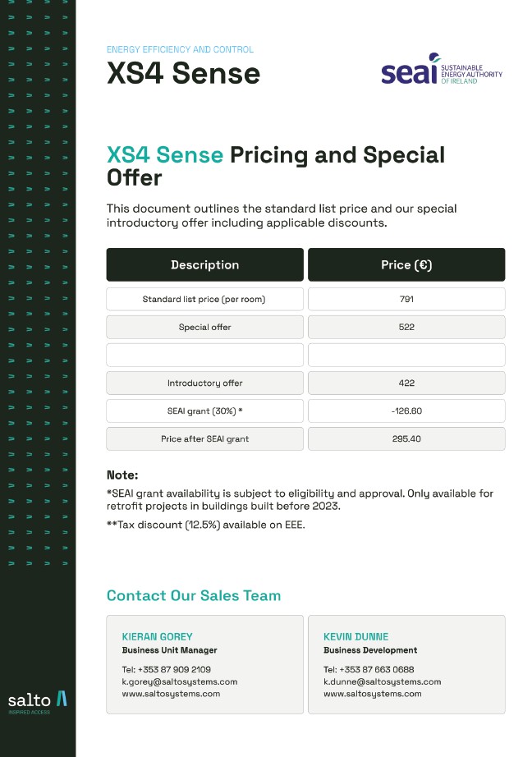Viewport: 532px width, 757px height.
Task: Select the 295.40 price after grant
Action: 406,438
